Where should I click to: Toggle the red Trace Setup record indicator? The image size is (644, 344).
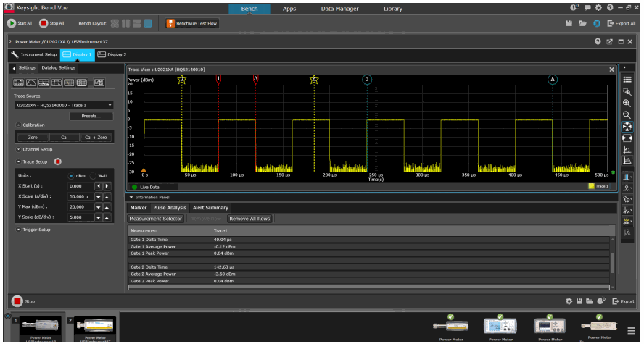point(57,161)
